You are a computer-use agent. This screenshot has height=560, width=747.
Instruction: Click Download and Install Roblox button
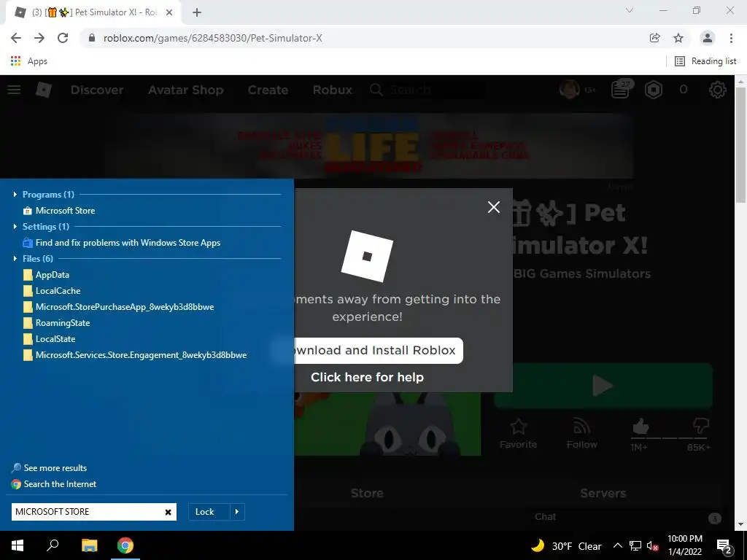coord(379,351)
